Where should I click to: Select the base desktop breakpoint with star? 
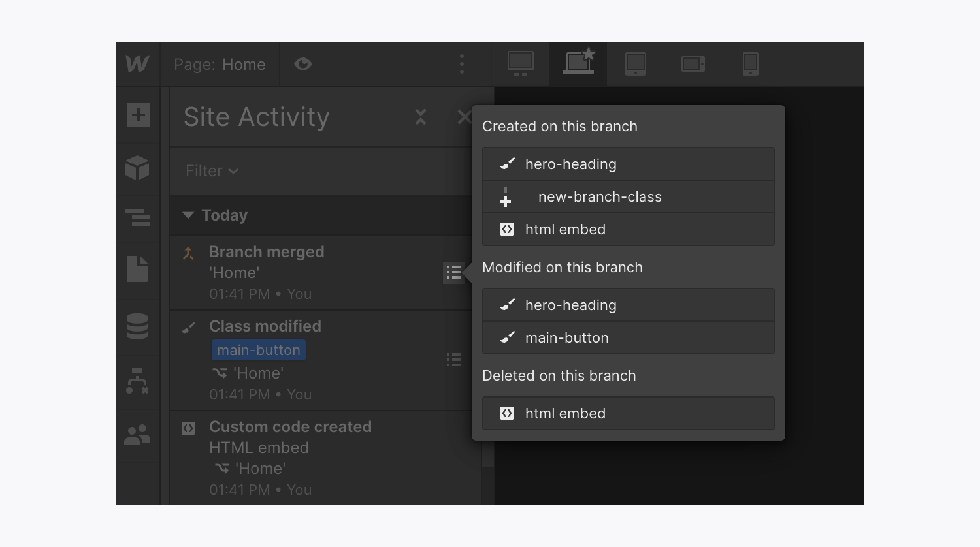click(x=578, y=64)
